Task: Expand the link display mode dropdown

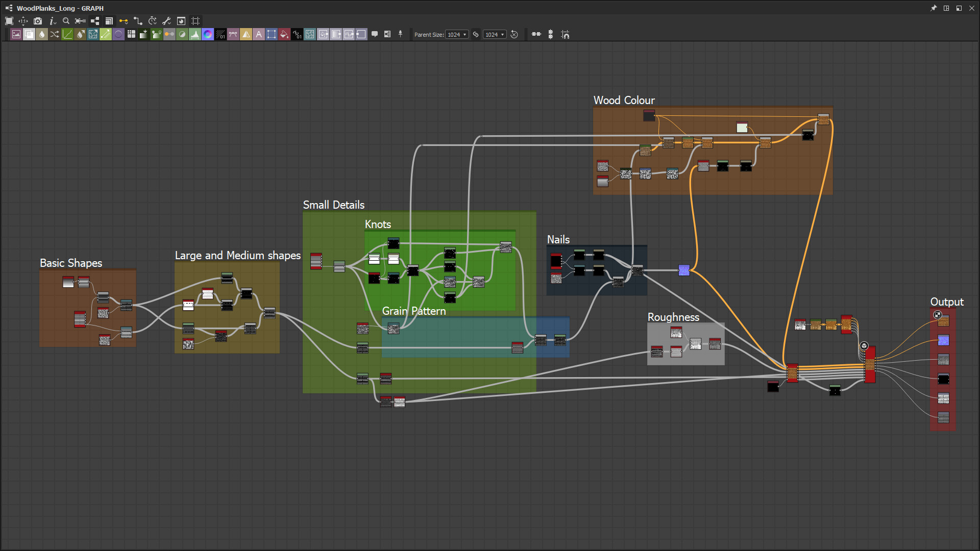Action: pyautogui.click(x=124, y=21)
